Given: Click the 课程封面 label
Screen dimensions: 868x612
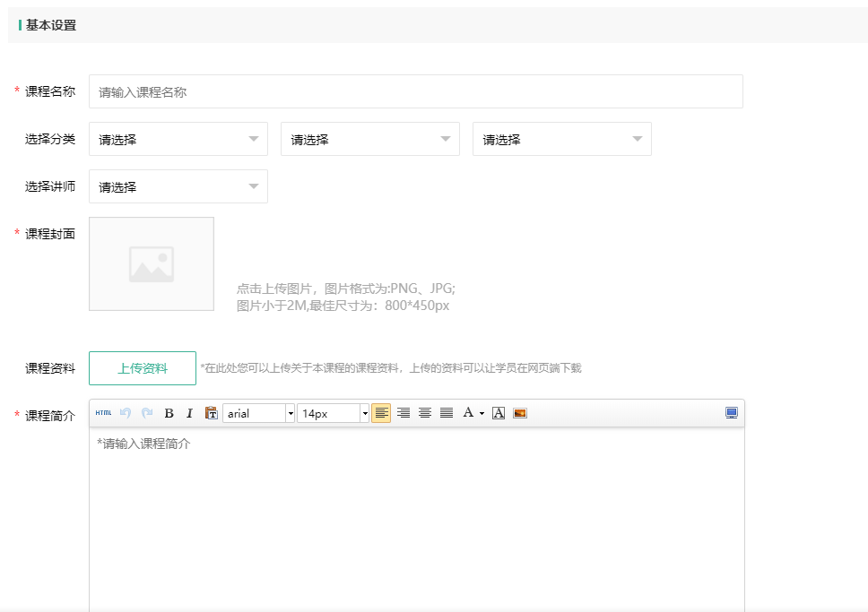Looking at the screenshot, I should tap(50, 234).
